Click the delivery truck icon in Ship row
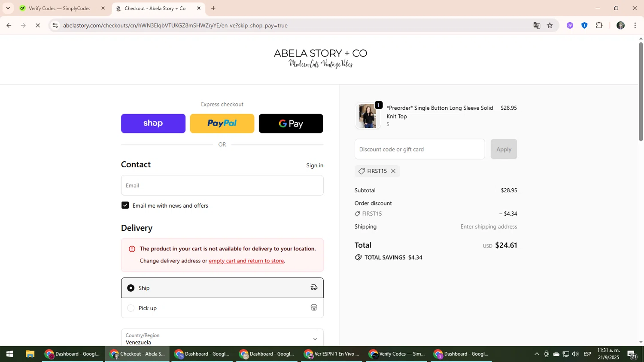The height and width of the screenshot is (362, 644). click(314, 288)
